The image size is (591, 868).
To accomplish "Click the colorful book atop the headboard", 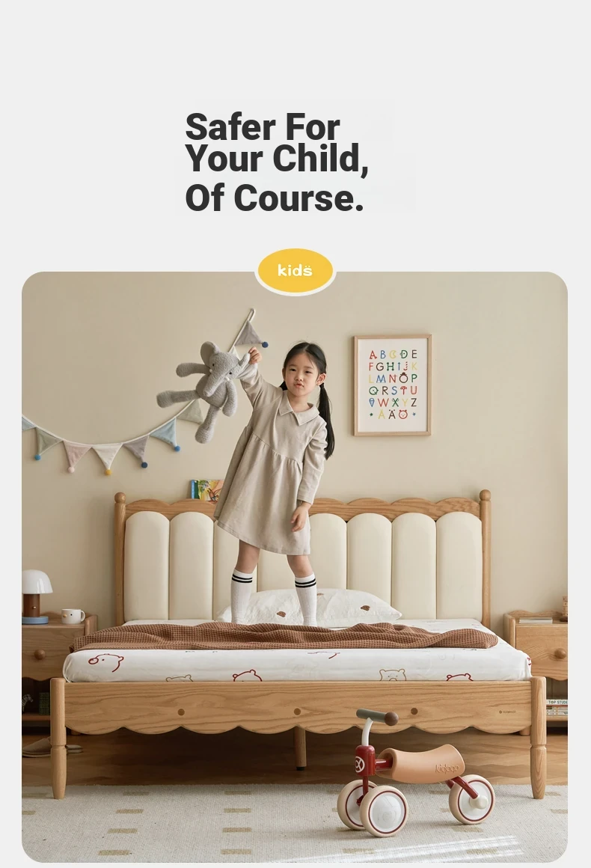I will [206, 490].
